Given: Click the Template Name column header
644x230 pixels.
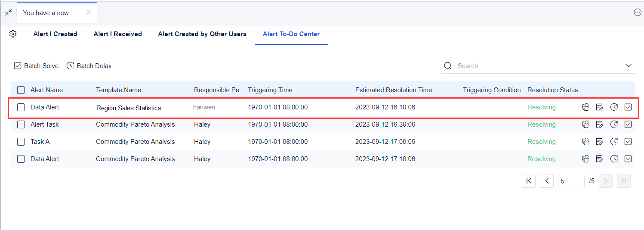Looking at the screenshot, I should coord(118,90).
